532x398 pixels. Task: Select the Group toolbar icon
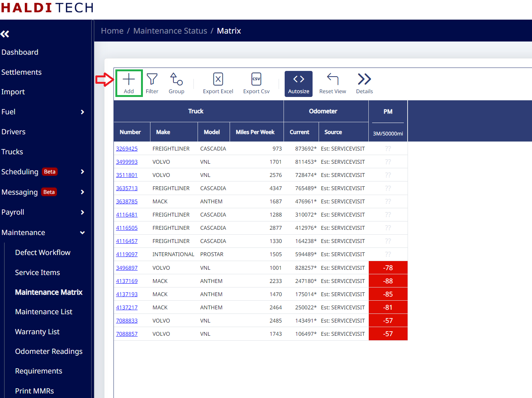click(x=176, y=83)
